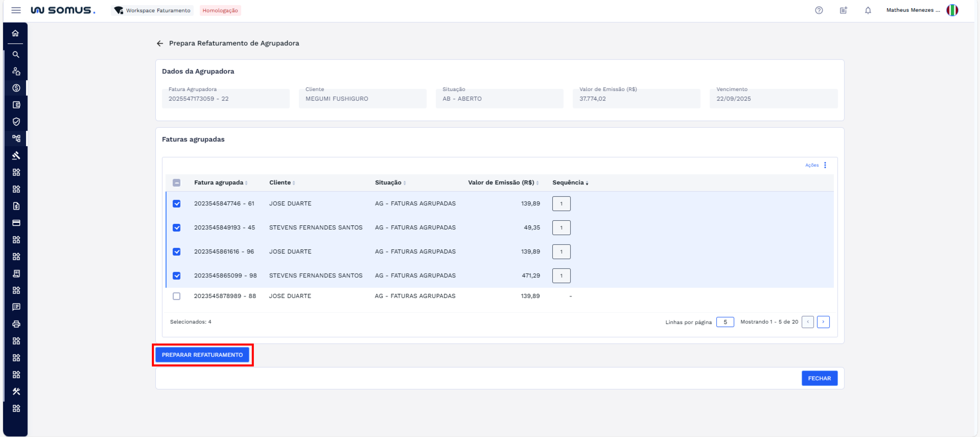
Task: Click the back arrow beside page title
Action: click(x=160, y=43)
